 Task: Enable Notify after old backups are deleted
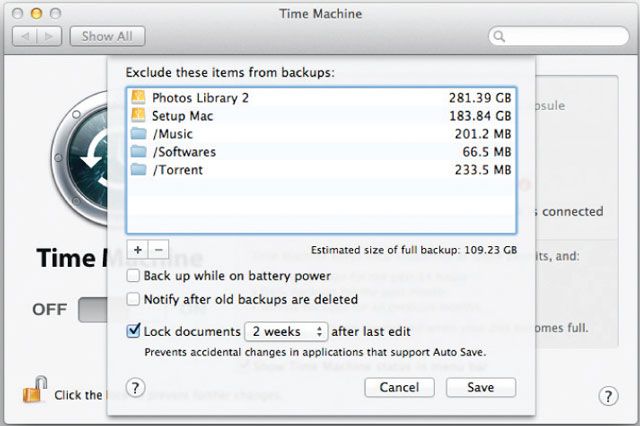[x=133, y=299]
